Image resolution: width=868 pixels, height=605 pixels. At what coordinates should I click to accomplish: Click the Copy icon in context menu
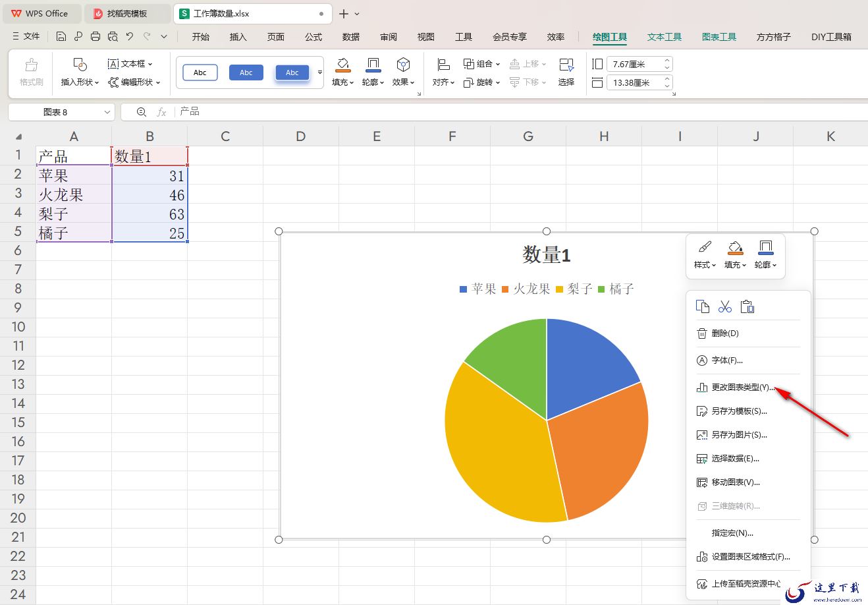click(703, 306)
